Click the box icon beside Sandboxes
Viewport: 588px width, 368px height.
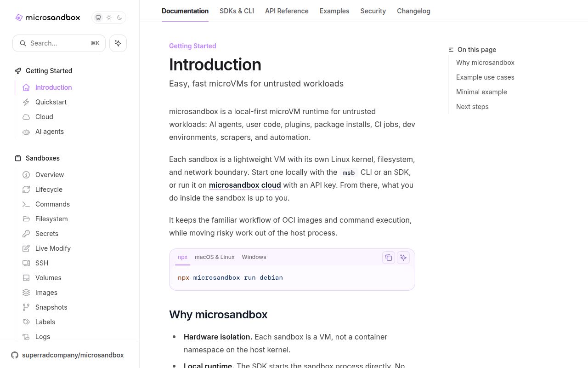pyautogui.click(x=18, y=158)
